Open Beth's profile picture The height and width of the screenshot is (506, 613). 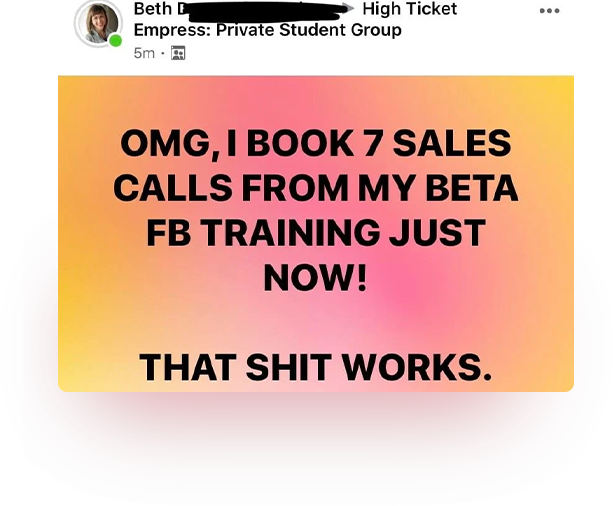(x=99, y=23)
